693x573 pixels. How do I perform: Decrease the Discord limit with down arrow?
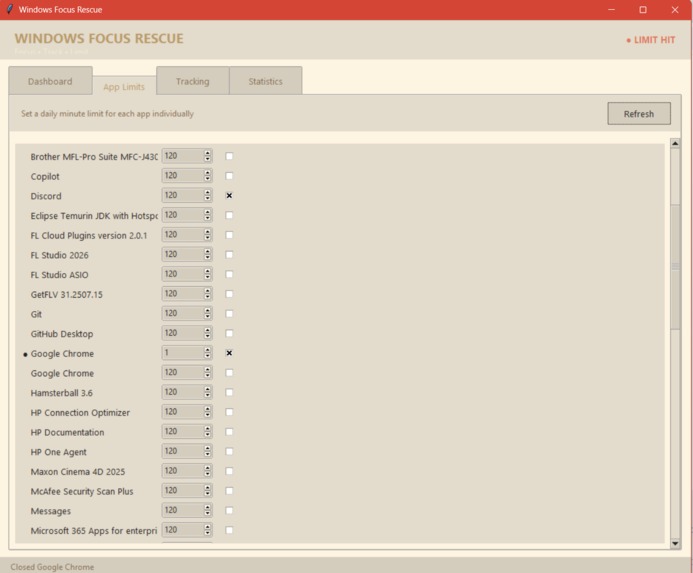click(x=207, y=199)
